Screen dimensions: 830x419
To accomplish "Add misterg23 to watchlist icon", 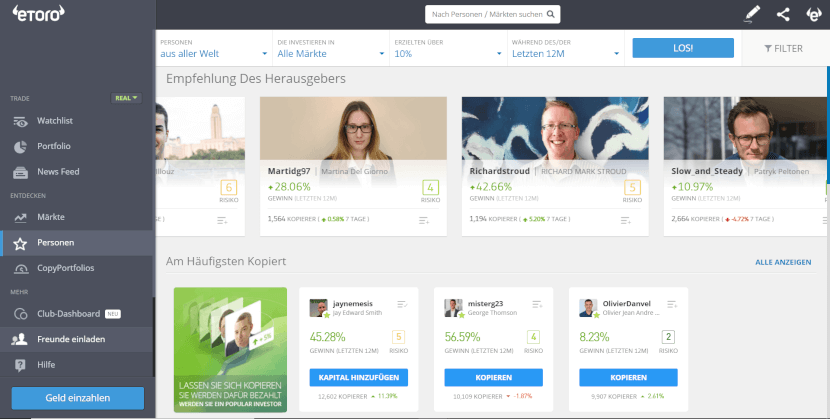I will tap(537, 304).
